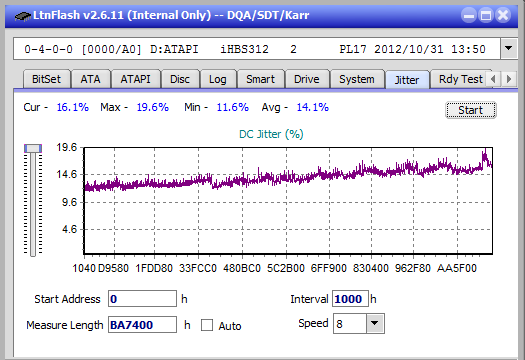Close the LtnFlash window
Screen dimensions: 525x360
click(x=503, y=15)
